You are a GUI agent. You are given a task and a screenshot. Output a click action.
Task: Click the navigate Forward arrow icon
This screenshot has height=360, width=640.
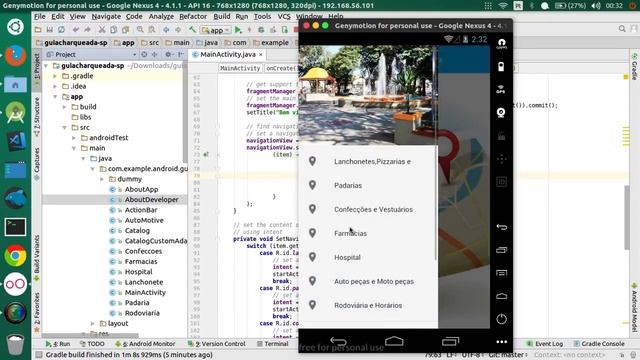click(x=178, y=30)
